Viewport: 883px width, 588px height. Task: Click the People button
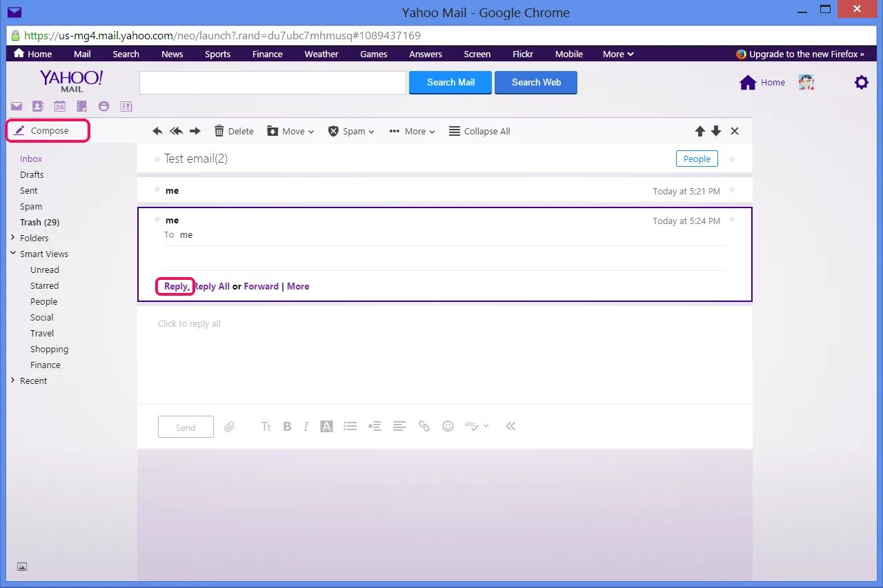click(x=697, y=159)
